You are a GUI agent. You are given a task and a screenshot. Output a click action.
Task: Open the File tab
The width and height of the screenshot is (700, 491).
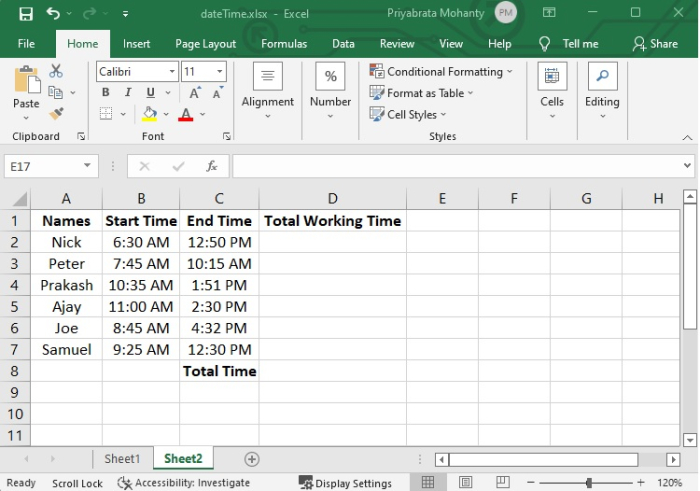tap(26, 44)
